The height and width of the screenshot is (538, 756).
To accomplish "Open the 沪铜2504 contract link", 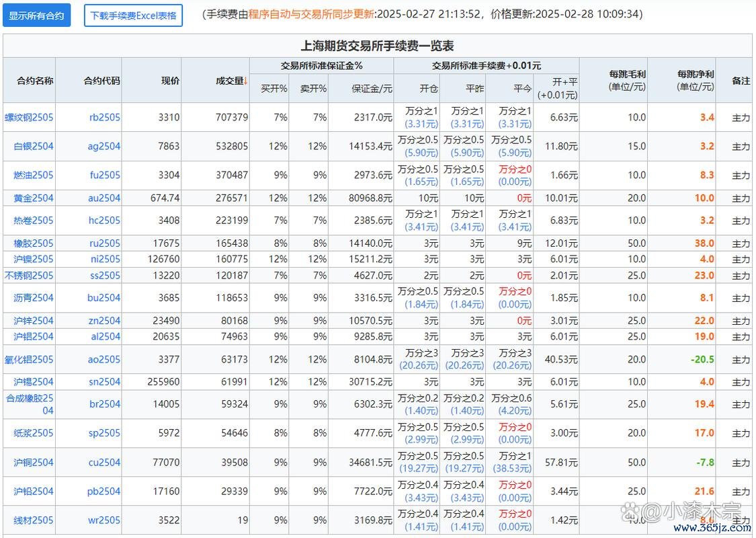I will coord(34,462).
